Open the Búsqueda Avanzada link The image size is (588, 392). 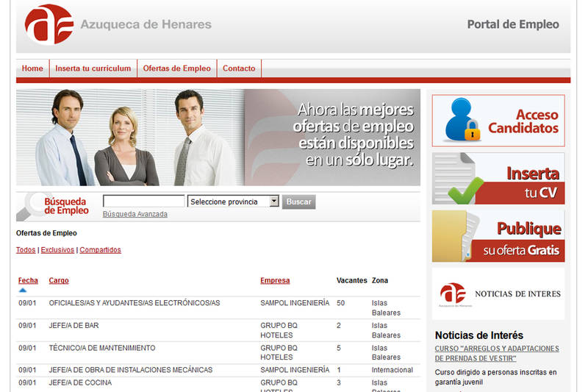click(135, 215)
